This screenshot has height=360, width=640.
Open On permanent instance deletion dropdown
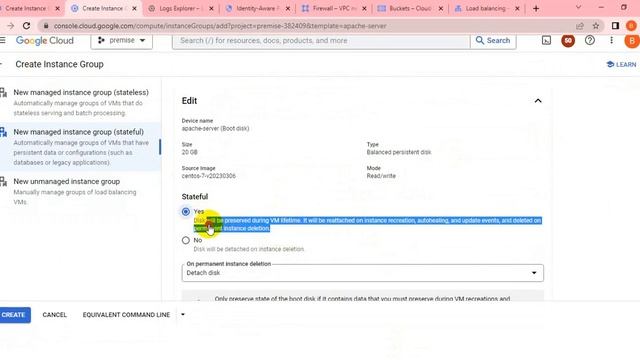coord(362,273)
